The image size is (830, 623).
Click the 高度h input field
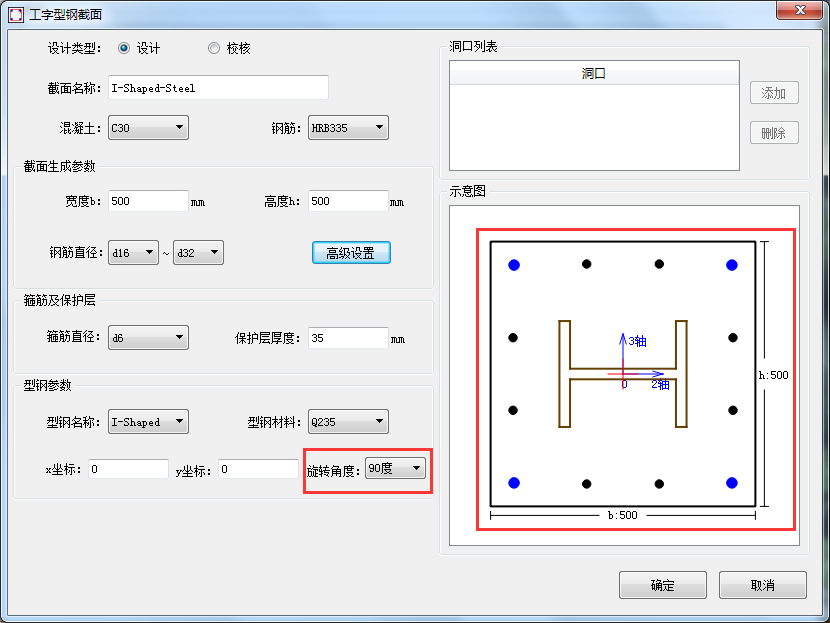point(347,201)
